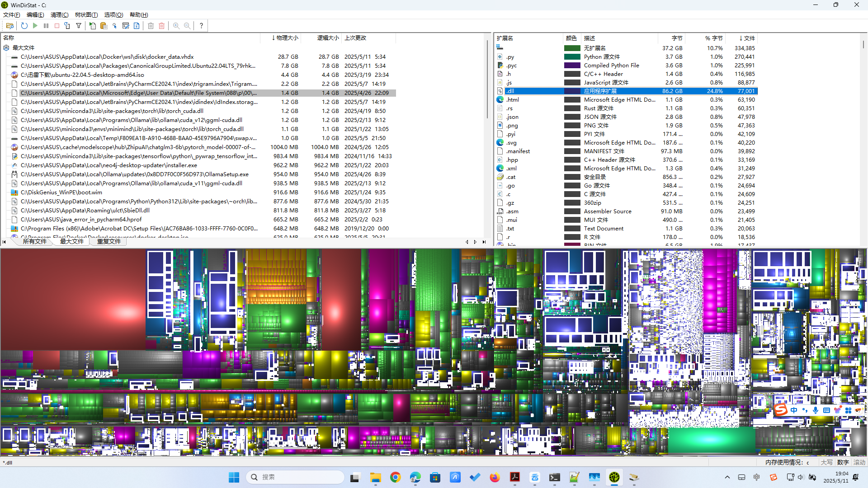Viewport: 868px width, 488px height.
Task: Click the color swatch beside the .py extension
Action: pos(571,56)
